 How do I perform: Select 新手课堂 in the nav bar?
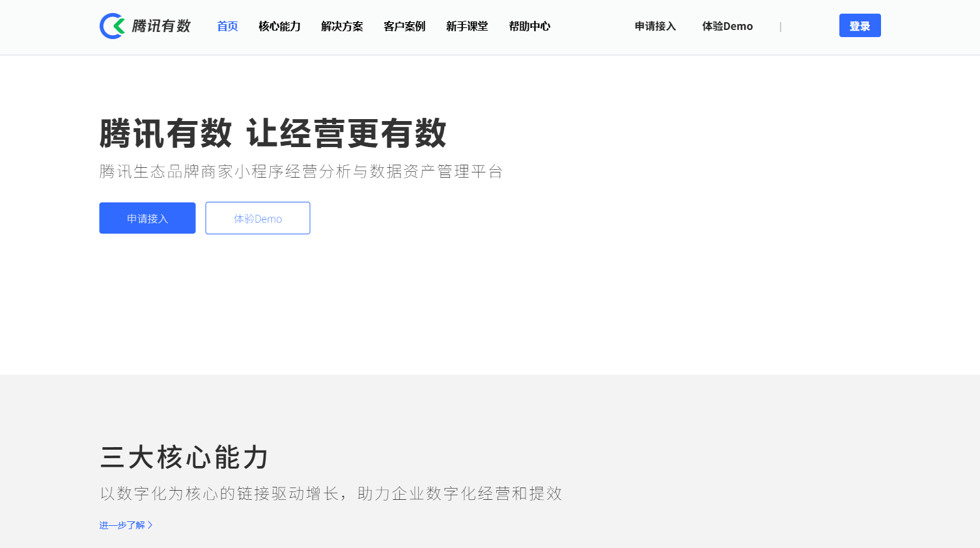click(x=467, y=26)
